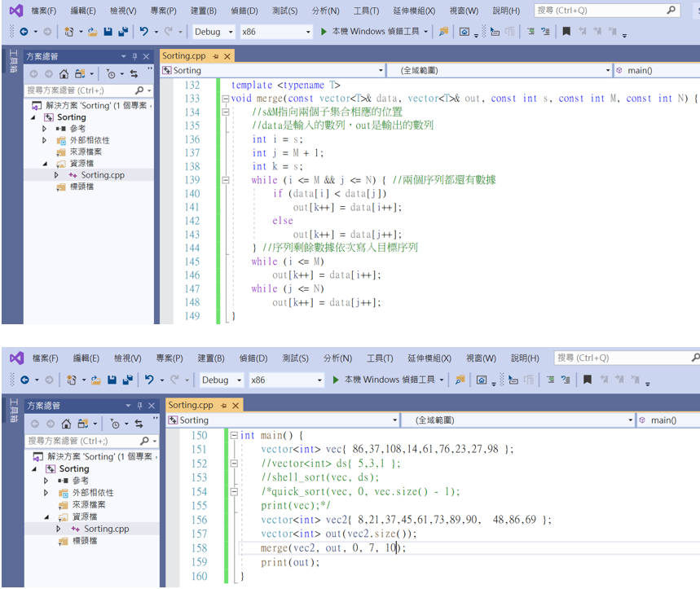This screenshot has height=589, width=700.
Task: Open 檔案(F) menu in top window
Action: coord(44,11)
